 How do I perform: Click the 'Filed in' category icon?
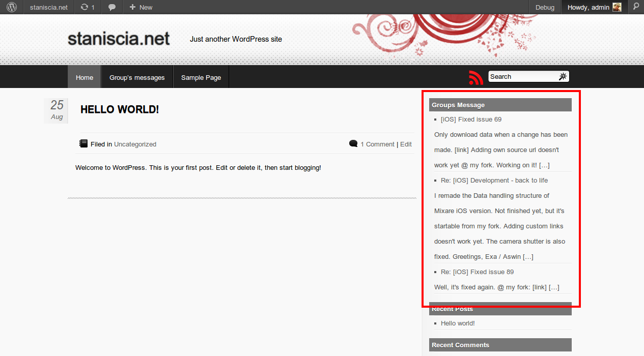point(83,144)
